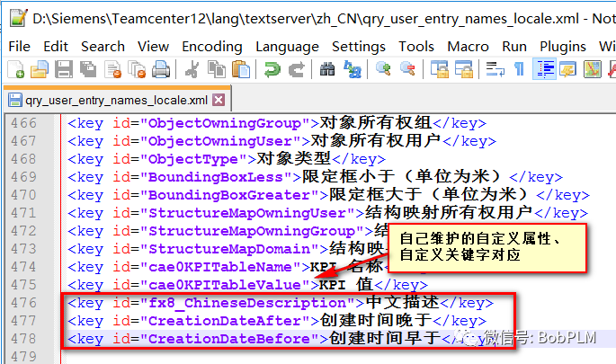Zoom in with the magnifier plus icon
Viewport: 616px width, 364px height.
(x=383, y=69)
